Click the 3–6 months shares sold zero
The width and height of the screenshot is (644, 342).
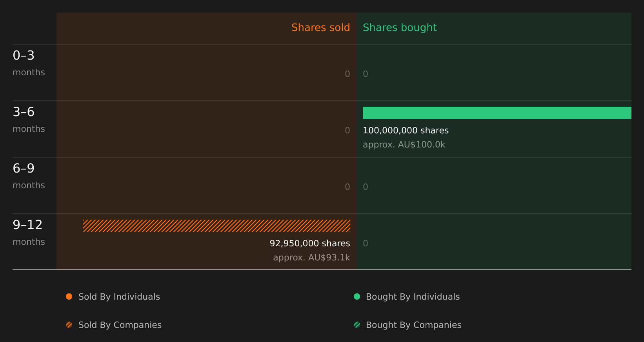click(x=347, y=131)
